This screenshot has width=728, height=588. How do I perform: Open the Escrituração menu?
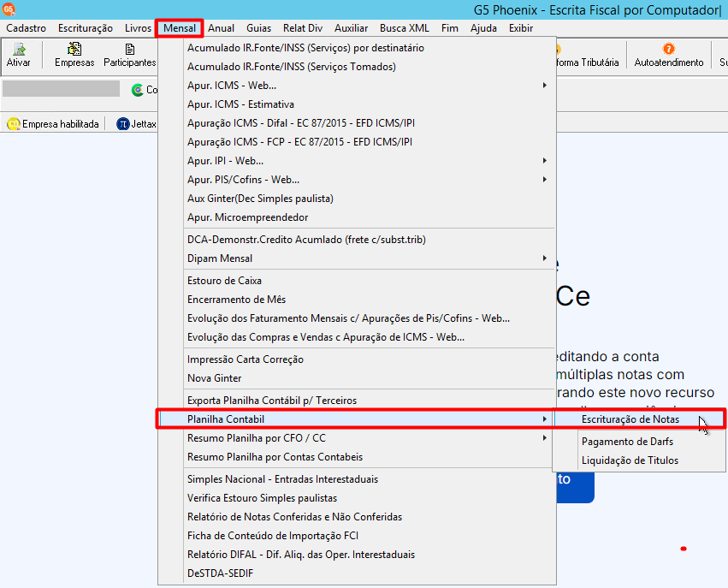(x=86, y=28)
